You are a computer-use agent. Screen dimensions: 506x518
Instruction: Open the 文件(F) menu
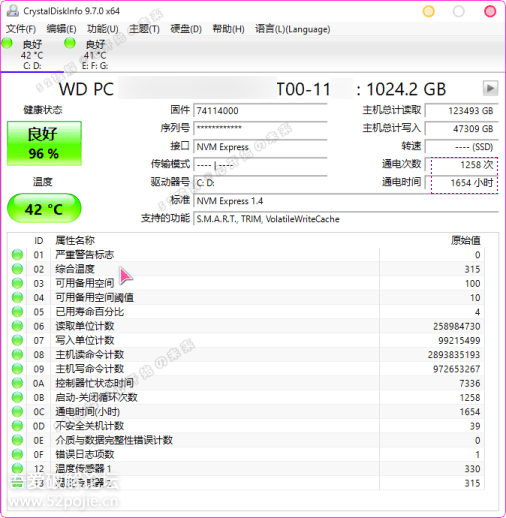[21, 29]
